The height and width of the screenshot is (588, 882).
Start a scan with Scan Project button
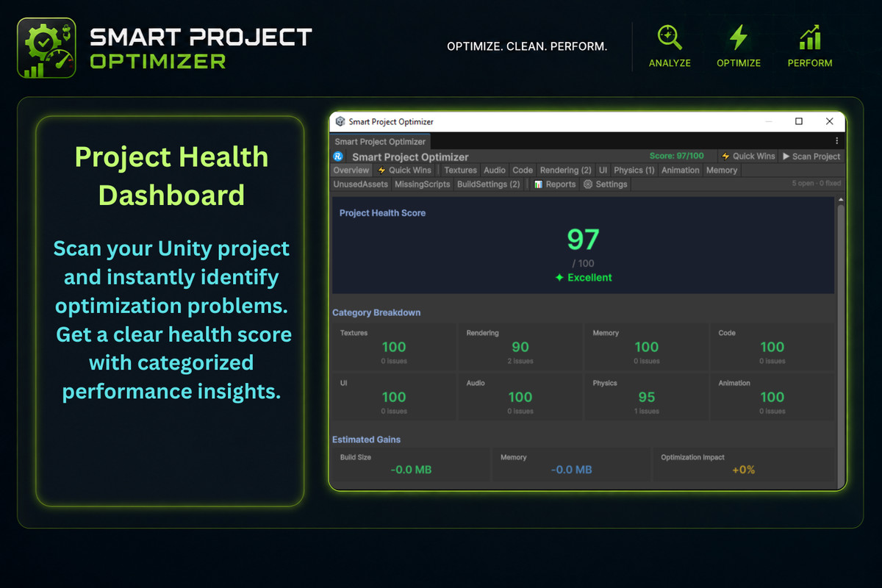(811, 157)
